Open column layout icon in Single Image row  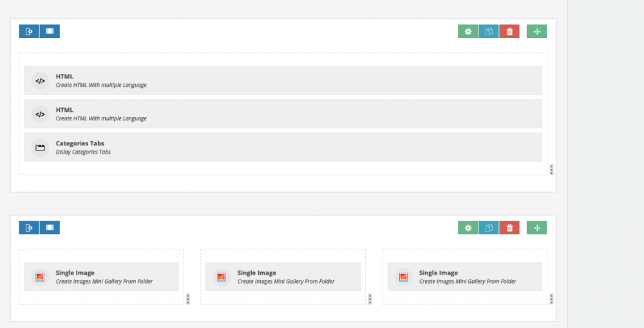50,228
